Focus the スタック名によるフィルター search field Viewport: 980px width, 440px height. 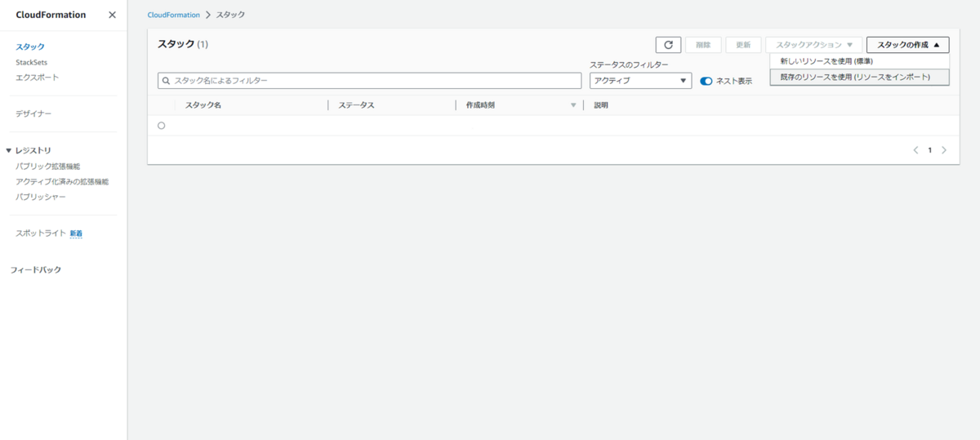click(369, 81)
